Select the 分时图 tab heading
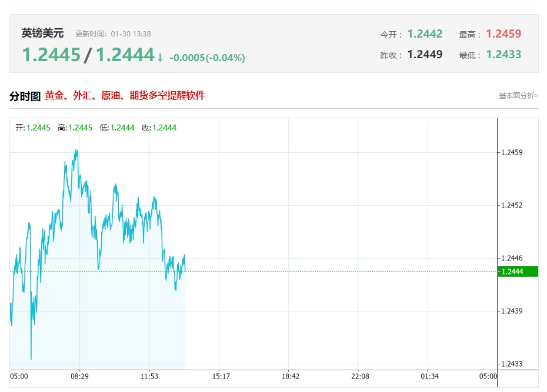 (25, 96)
